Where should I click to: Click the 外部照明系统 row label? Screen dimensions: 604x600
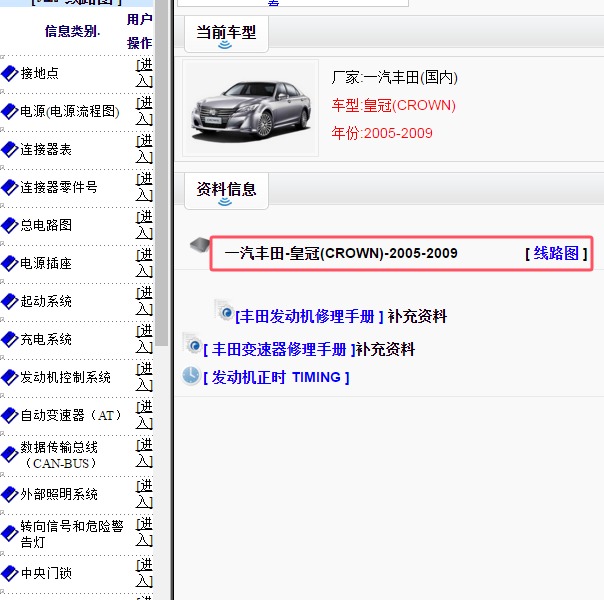[x=59, y=494]
